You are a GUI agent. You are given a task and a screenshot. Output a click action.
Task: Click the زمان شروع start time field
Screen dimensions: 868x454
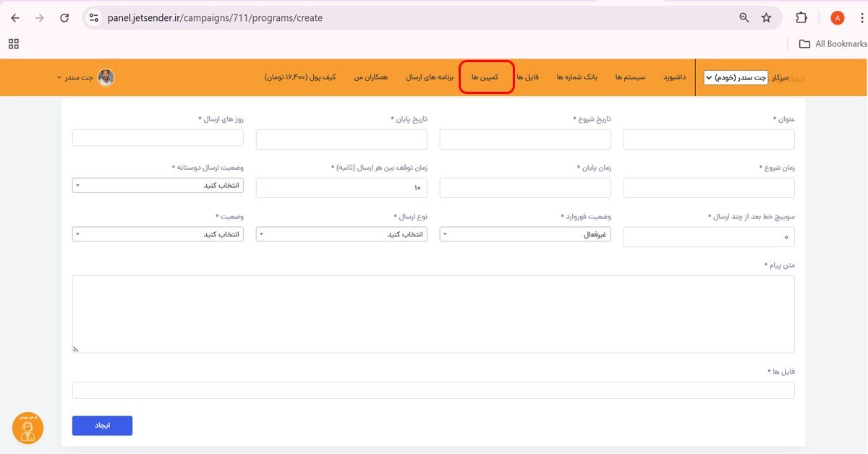pyautogui.click(x=709, y=188)
